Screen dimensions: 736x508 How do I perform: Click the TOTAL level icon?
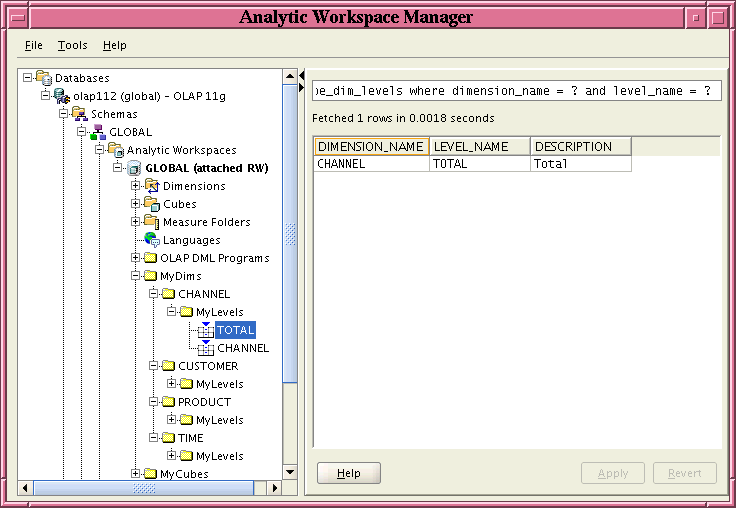[x=205, y=329]
